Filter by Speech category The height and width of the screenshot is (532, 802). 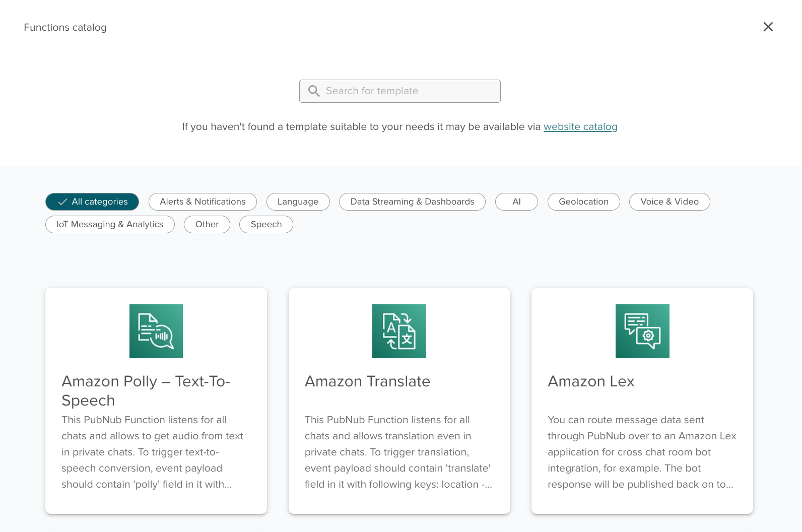[266, 224]
